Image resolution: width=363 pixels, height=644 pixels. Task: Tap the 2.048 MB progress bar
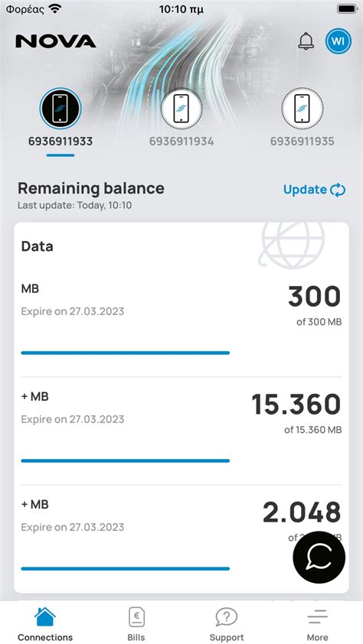pos(126,569)
